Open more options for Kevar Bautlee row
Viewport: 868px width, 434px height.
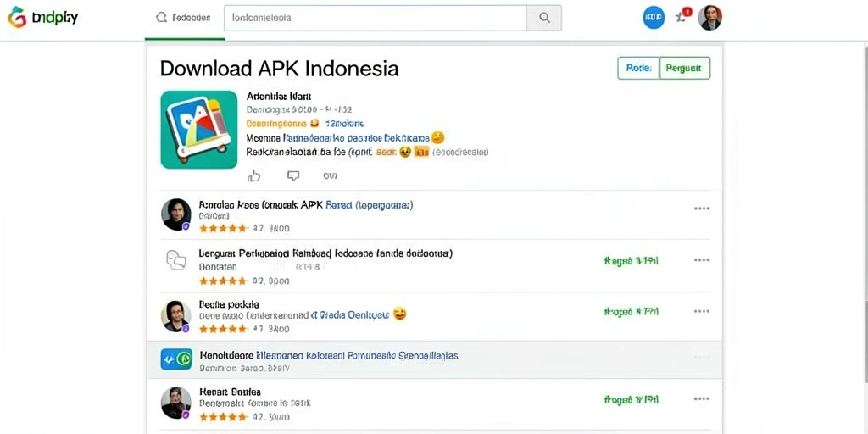click(x=701, y=399)
